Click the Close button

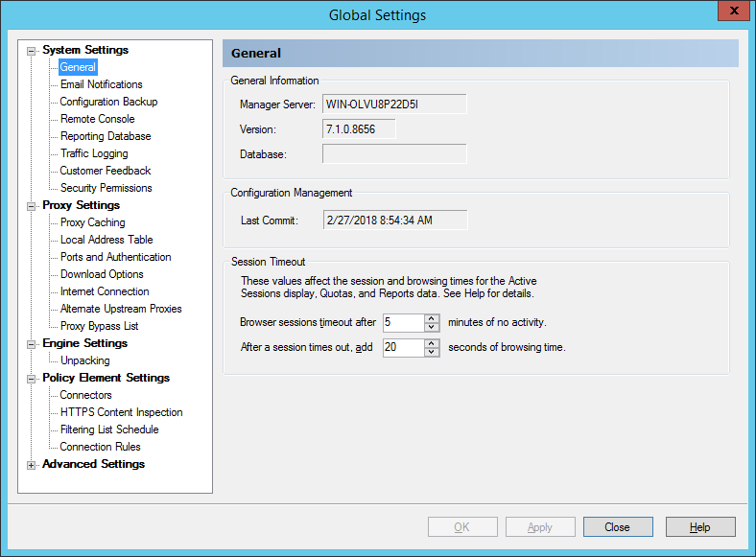tap(617, 527)
